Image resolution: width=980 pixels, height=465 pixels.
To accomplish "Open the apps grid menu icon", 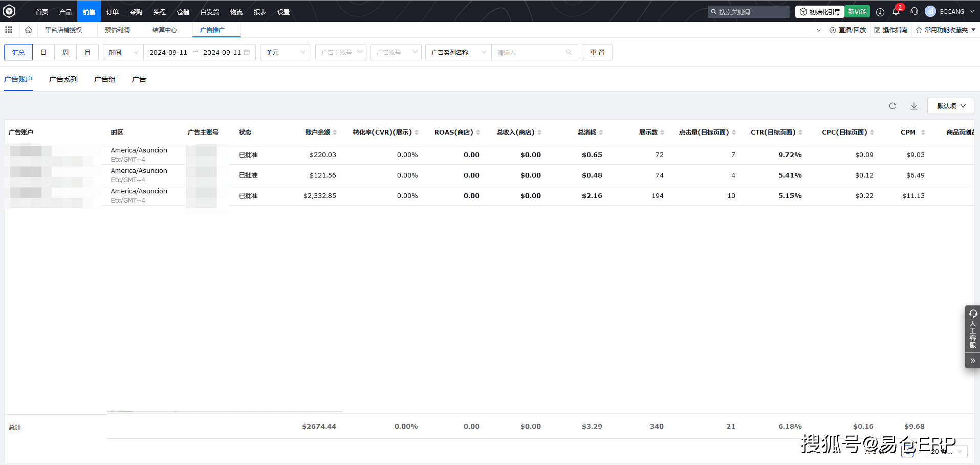I will coord(9,30).
